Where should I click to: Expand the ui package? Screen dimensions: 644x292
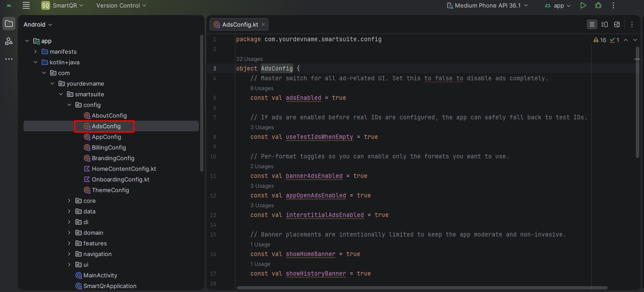69,264
